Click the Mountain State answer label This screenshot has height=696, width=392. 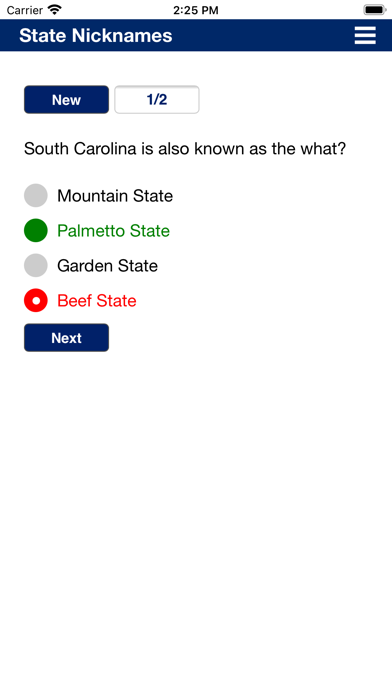pyautogui.click(x=115, y=196)
